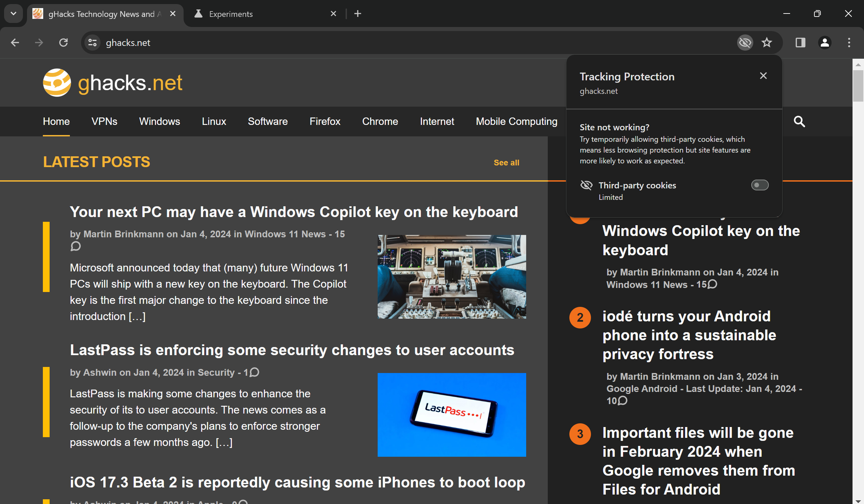
Task: Open the Firefox section from the navigation
Action: (x=325, y=122)
